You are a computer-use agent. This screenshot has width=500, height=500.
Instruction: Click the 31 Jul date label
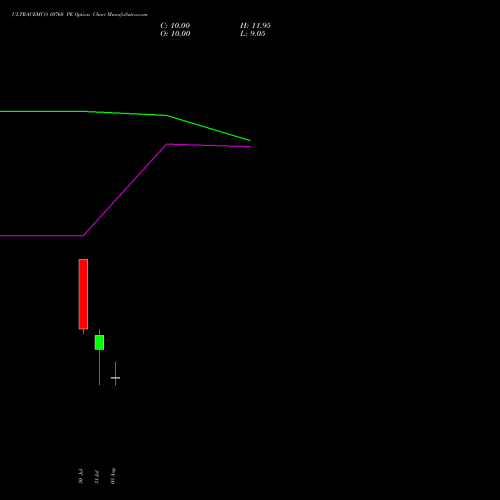click(x=97, y=477)
